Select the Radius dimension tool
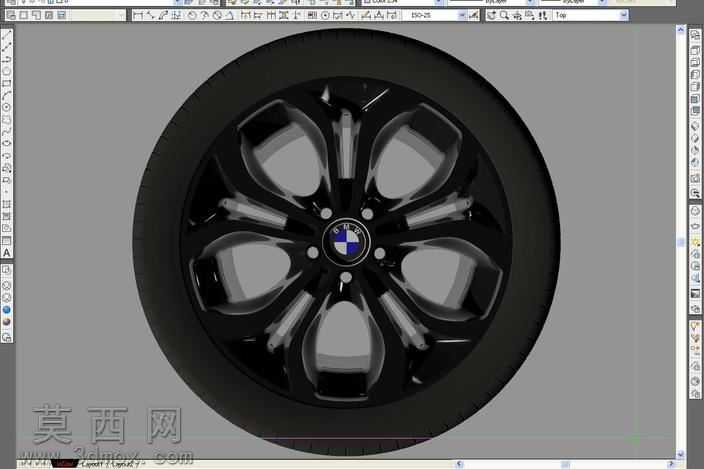The image size is (704, 469). 192,15
